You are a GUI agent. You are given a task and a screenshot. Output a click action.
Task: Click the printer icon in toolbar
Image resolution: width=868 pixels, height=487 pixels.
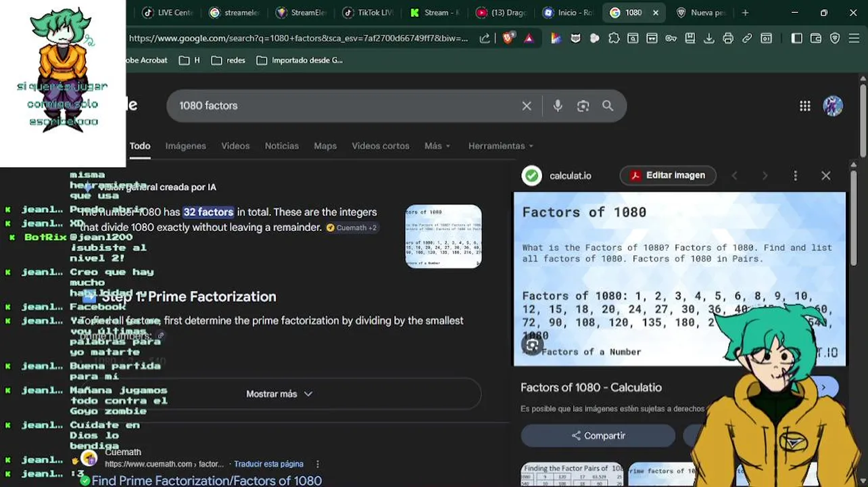pos(728,39)
